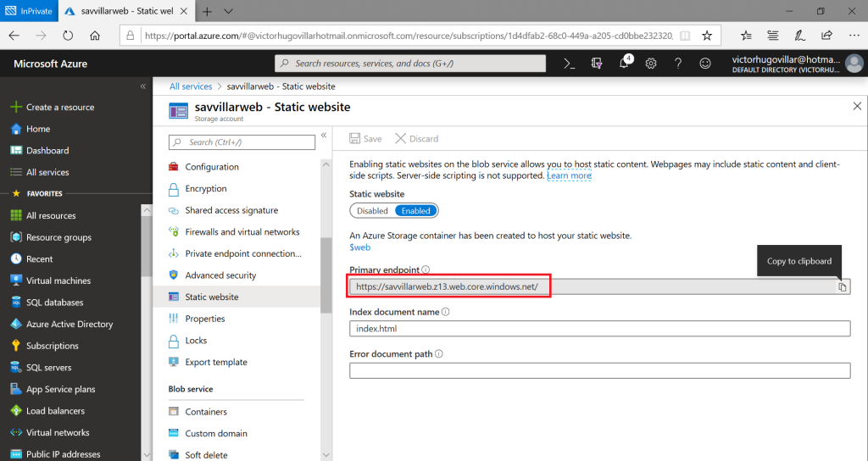Click Error document path field
Screen dimensions: 868x461
(599, 370)
